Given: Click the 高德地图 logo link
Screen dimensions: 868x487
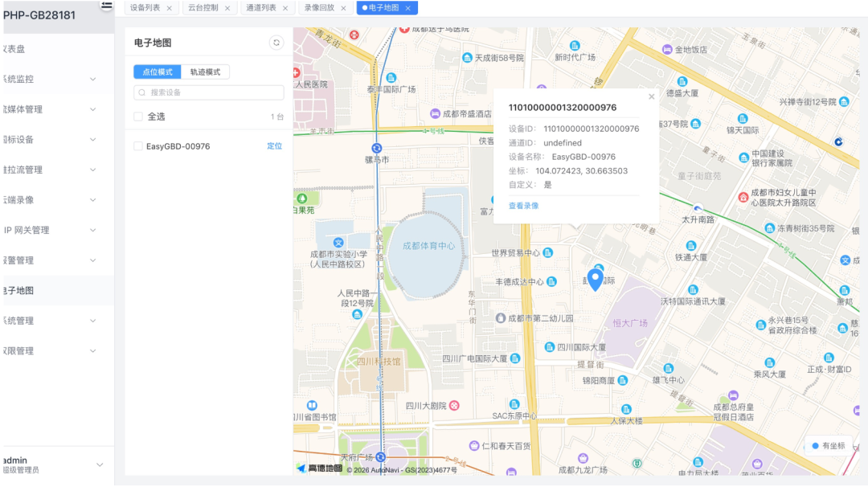Looking at the screenshot, I should pyautogui.click(x=319, y=469).
